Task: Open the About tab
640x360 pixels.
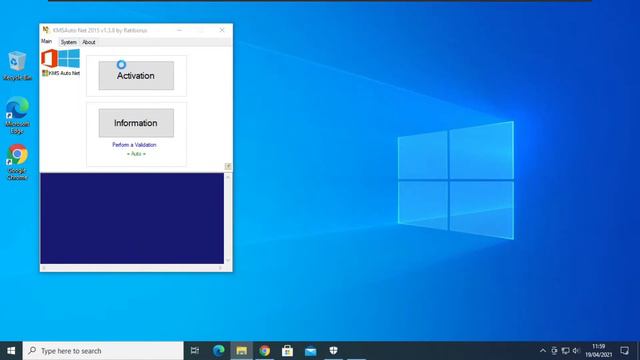Action: coord(89,42)
